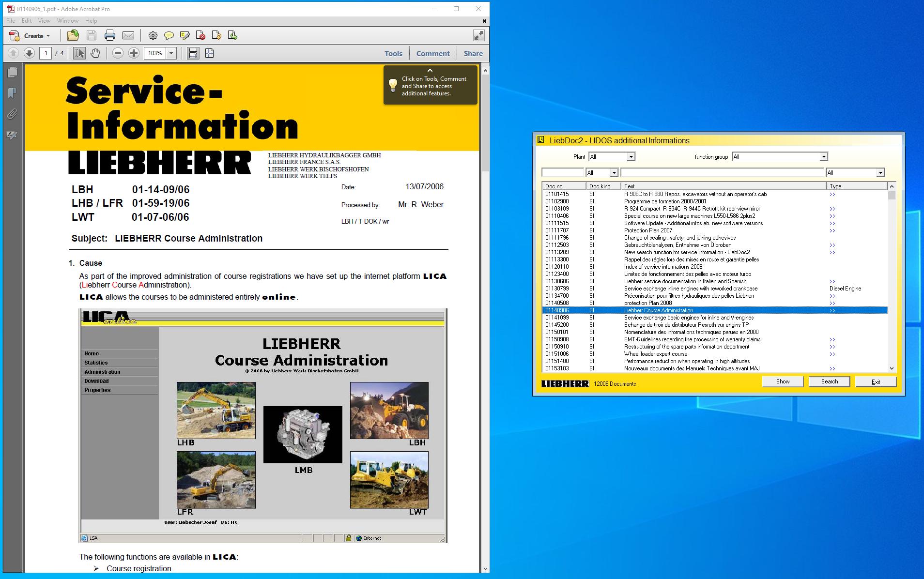Open the Tools pane
The width and height of the screenshot is (924, 579).
click(x=394, y=53)
